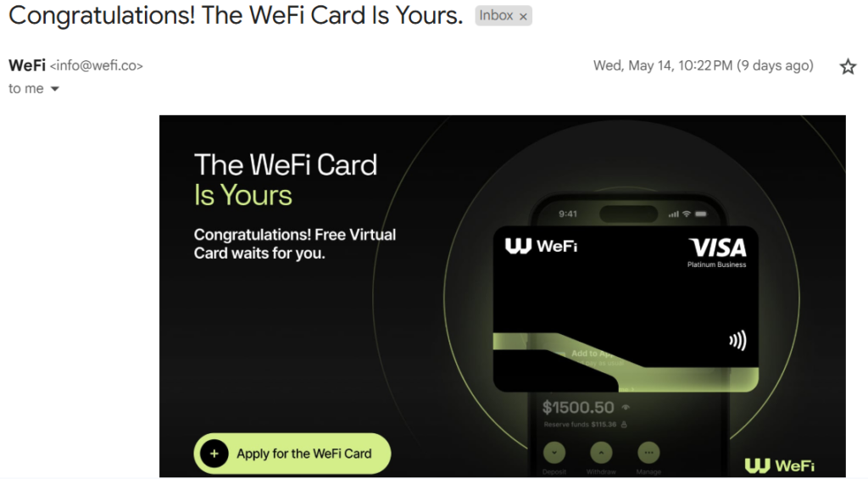The width and height of the screenshot is (868, 479).
Task: Click the Apply for the WeFi Card button
Action: (292, 454)
